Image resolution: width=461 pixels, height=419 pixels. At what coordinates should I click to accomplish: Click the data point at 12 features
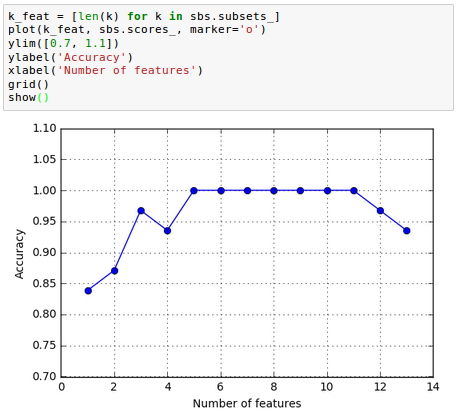coord(380,211)
